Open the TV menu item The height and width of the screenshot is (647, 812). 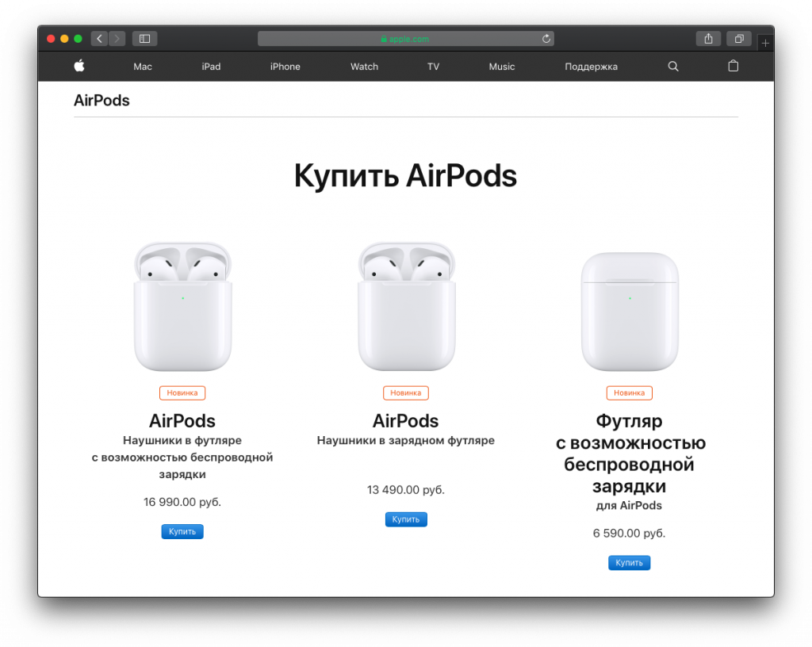pos(433,67)
